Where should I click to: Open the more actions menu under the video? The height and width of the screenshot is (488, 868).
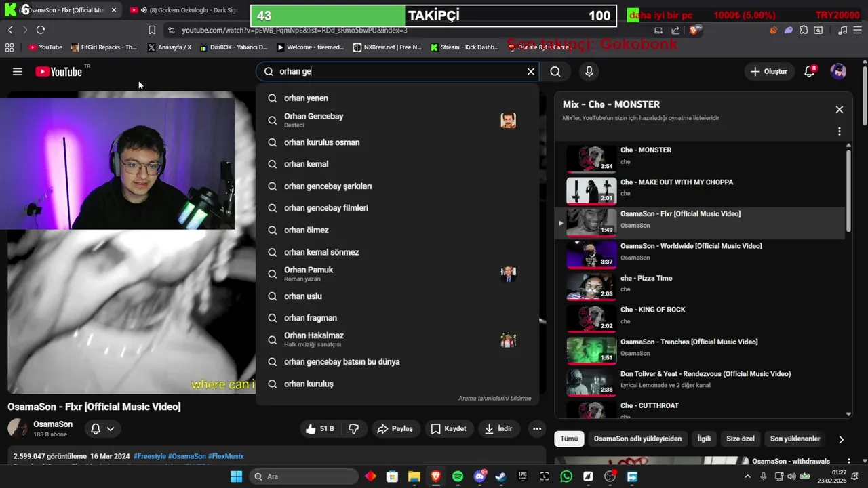pyautogui.click(x=537, y=428)
